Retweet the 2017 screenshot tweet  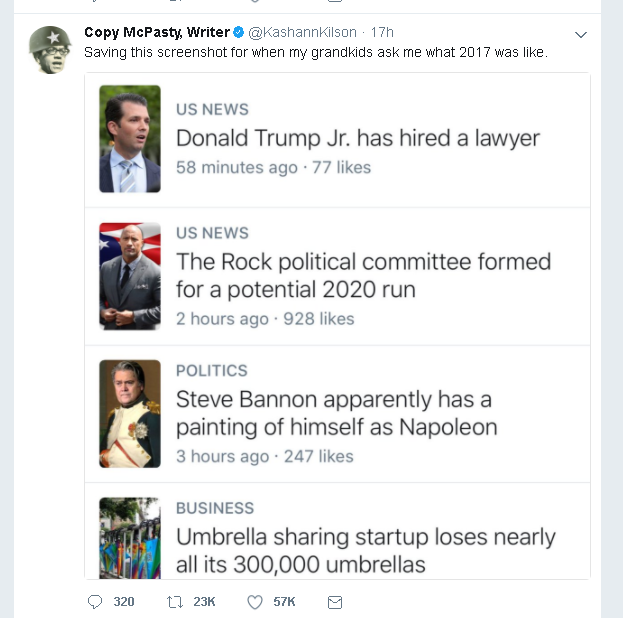click(174, 602)
